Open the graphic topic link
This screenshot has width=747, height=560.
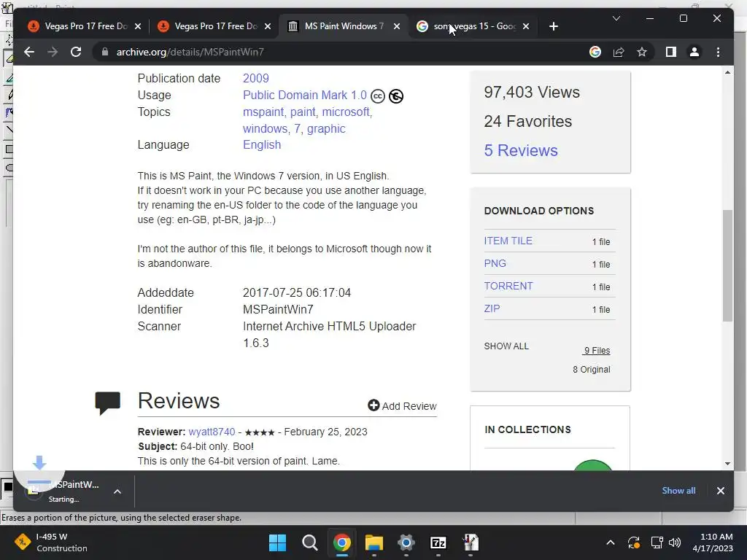point(326,128)
